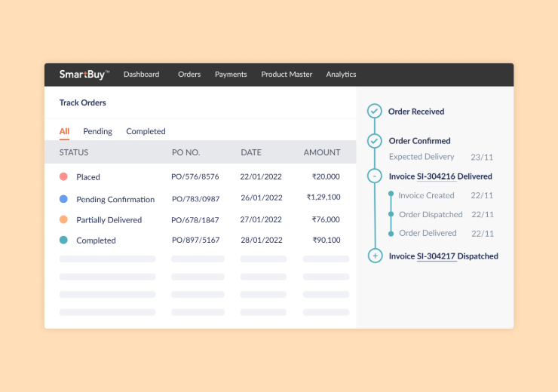Show the Completed orders tab

(146, 131)
